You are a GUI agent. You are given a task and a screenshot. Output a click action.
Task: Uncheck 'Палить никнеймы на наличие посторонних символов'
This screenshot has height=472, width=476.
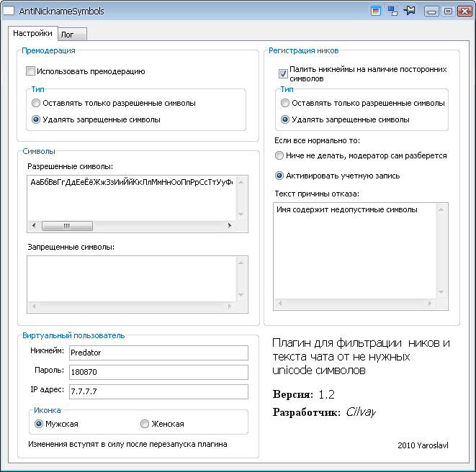click(284, 73)
